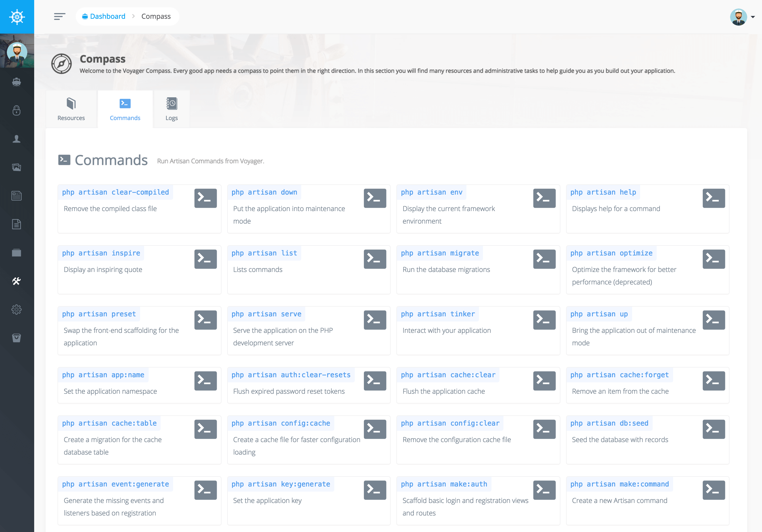
Task: Switch to the Logs tab
Action: (172, 109)
